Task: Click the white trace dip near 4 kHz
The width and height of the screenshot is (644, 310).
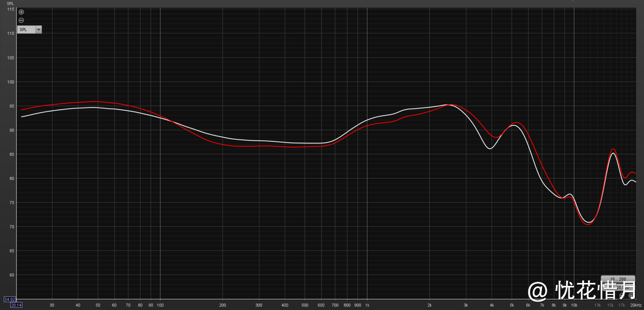Action: click(x=490, y=148)
